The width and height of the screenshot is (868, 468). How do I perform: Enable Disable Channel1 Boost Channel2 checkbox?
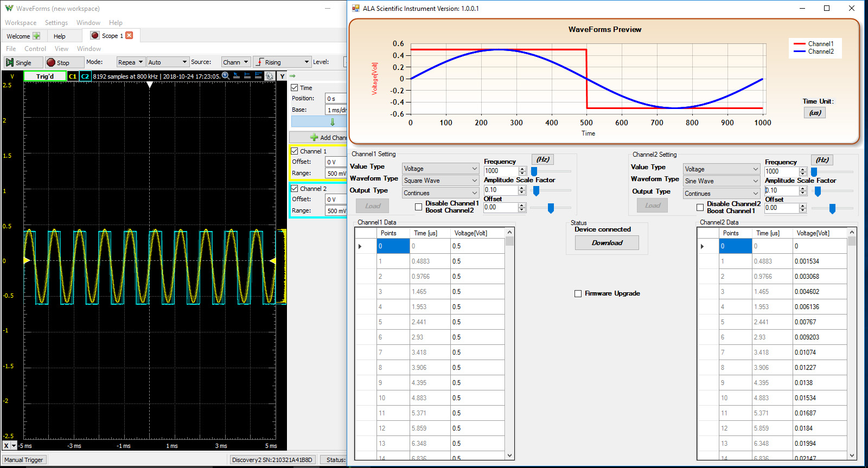418,207
